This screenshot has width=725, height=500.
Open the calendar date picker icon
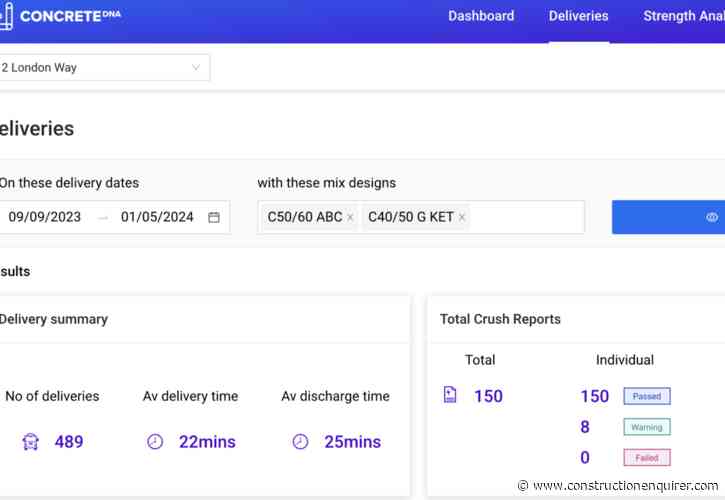pyautogui.click(x=214, y=217)
